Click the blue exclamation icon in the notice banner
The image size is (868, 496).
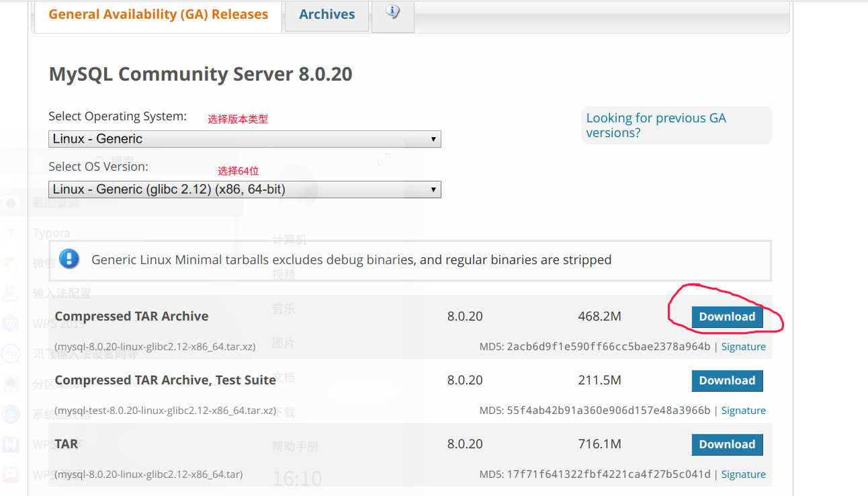[69, 260]
